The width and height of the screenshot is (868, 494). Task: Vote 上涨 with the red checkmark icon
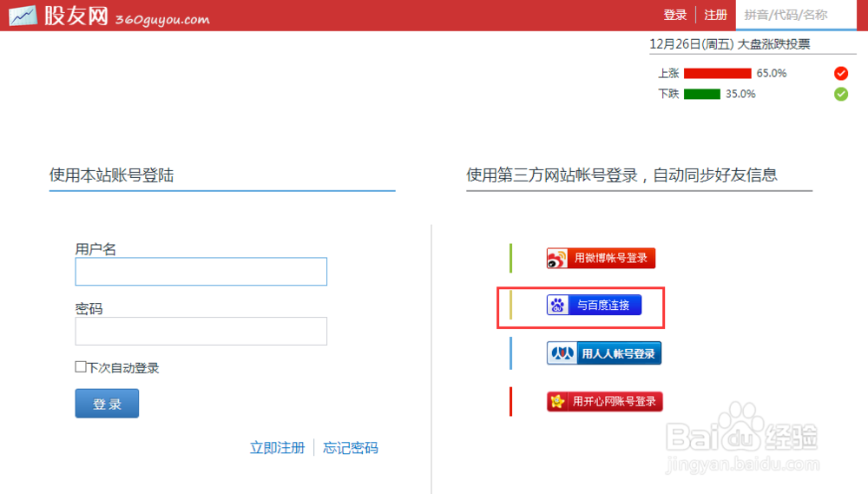click(x=841, y=73)
